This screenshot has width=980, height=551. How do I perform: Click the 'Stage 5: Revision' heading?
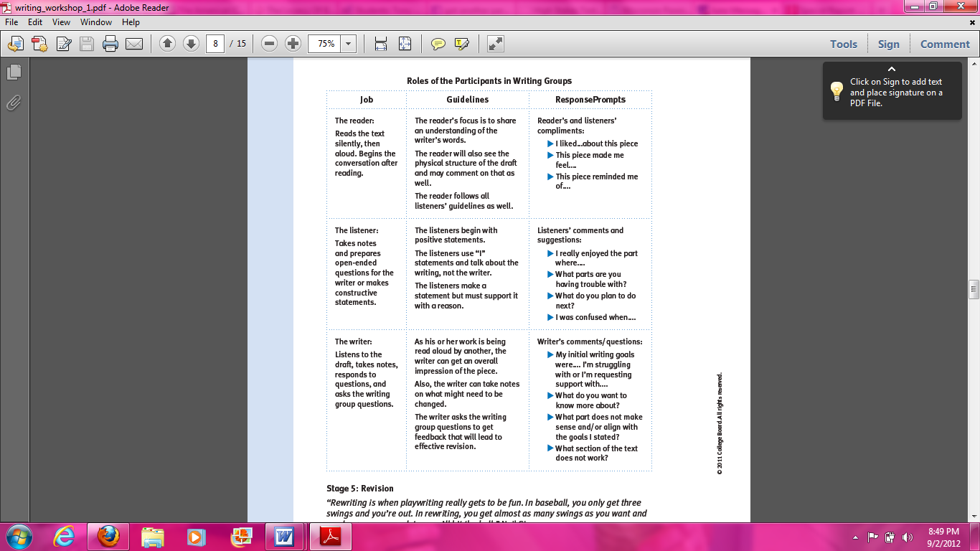pos(360,489)
